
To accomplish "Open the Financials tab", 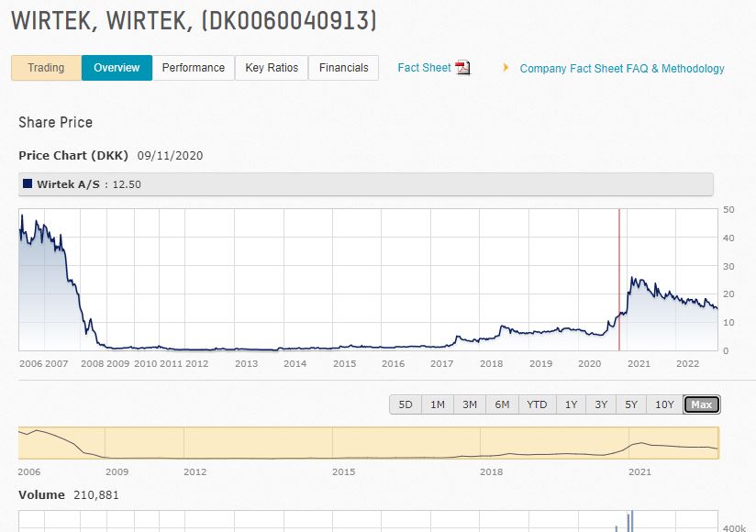I will [x=343, y=68].
